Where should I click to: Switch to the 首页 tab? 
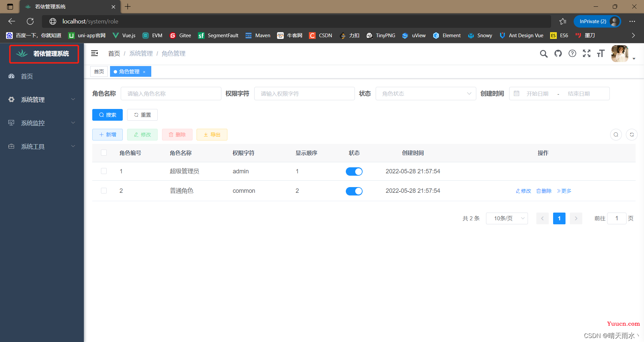tap(99, 72)
